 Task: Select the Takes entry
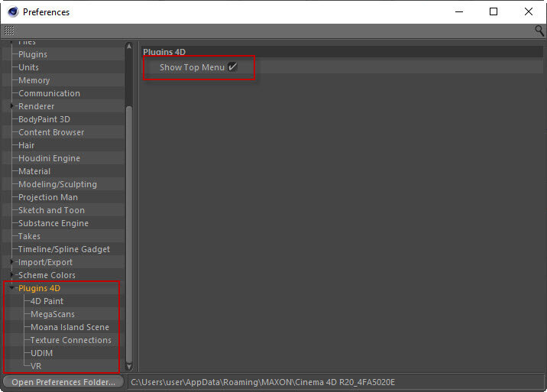(x=29, y=236)
